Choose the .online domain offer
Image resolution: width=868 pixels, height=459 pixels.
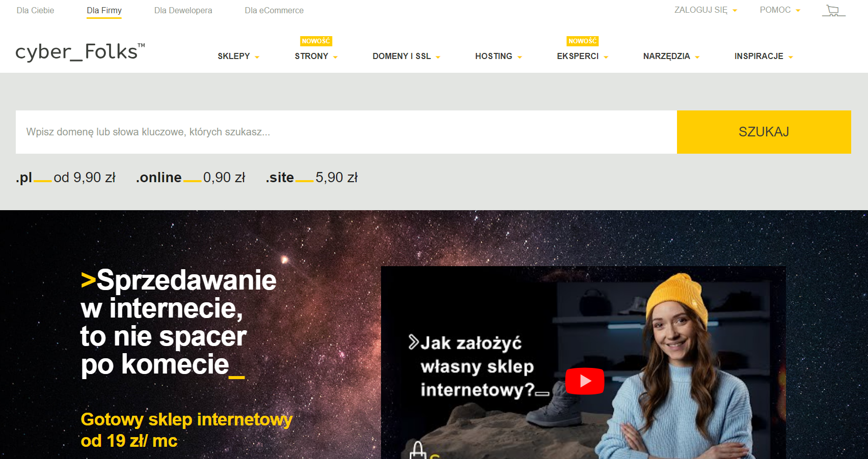coord(191,178)
